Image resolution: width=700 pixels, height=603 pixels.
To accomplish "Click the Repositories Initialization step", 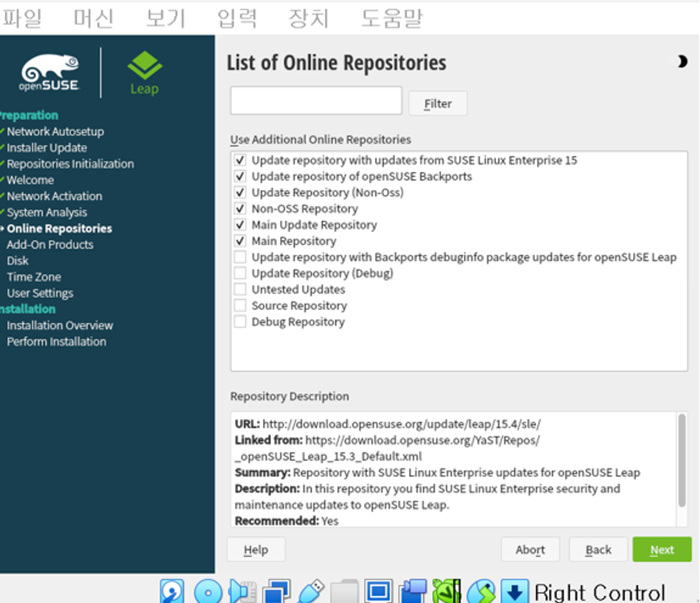I will pyautogui.click(x=70, y=163).
